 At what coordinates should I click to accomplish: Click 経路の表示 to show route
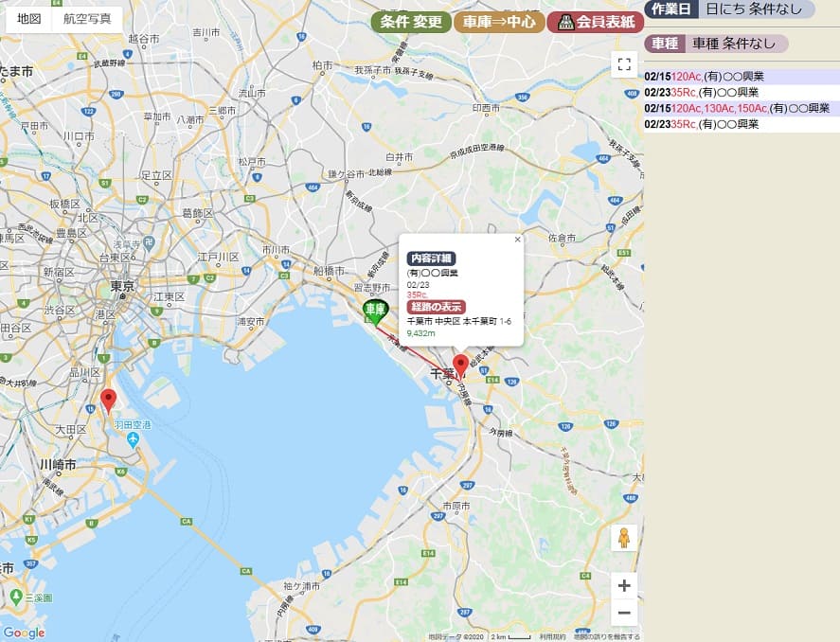tap(436, 307)
